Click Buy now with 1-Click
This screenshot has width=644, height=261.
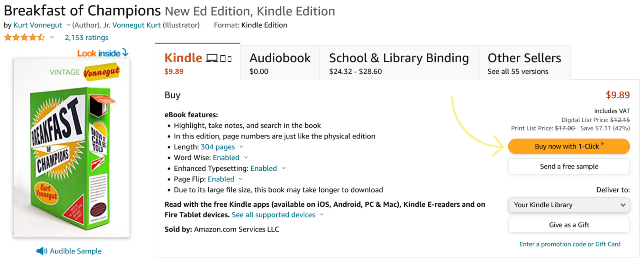click(569, 146)
